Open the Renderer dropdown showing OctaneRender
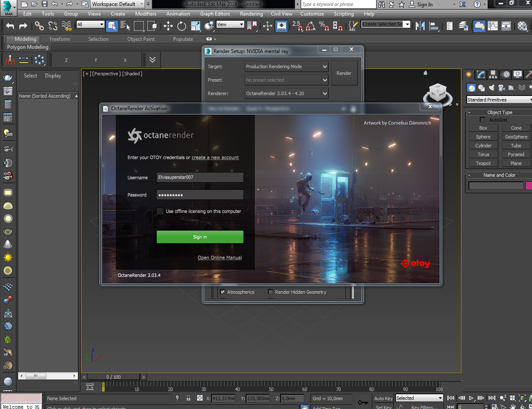Image resolution: width=532 pixels, height=409 pixels. (x=286, y=93)
